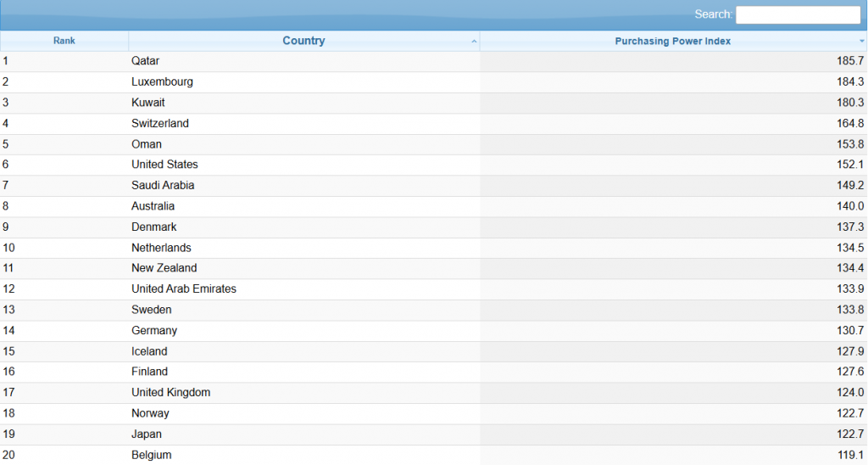Click Oman's index value 153.8
Viewport: 868px width, 465px height.
point(850,144)
